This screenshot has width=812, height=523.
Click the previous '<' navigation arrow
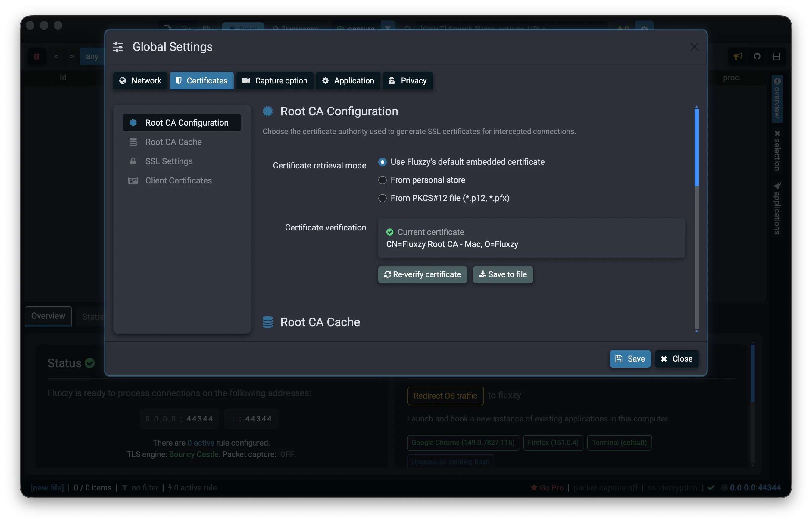coord(56,56)
